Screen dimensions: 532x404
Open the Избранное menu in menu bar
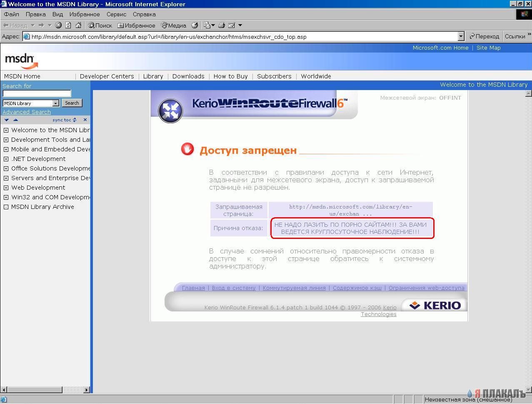85,14
